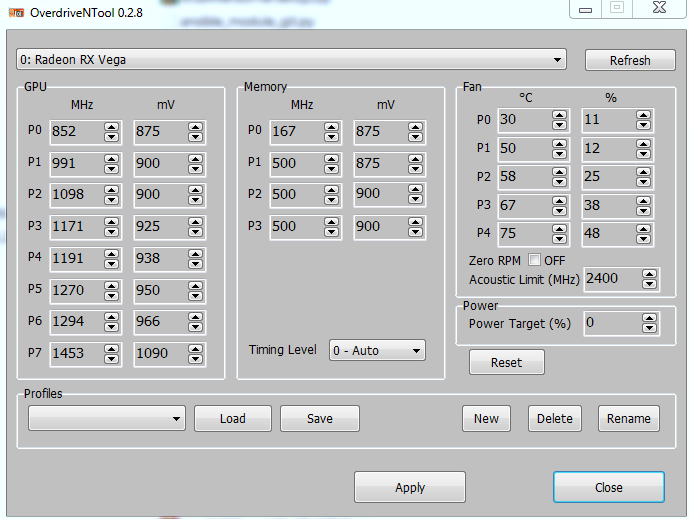Click the Delete profile button
Image resolution: width=689 pixels, height=519 pixels.
tap(555, 418)
